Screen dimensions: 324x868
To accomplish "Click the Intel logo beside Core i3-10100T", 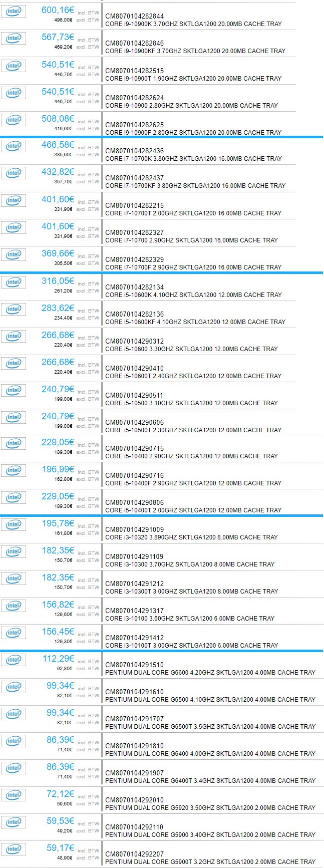I will 14,633.
